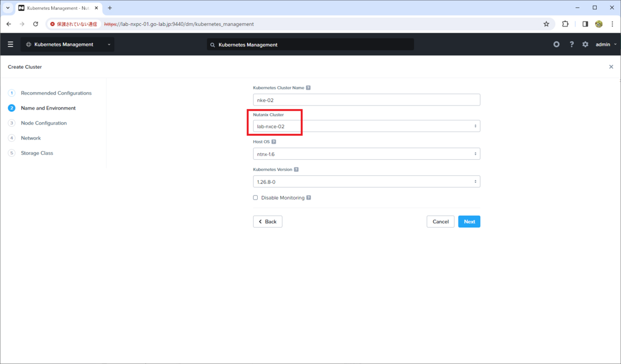The width and height of the screenshot is (621, 364).
Task: Click the Kubernetes Cluster Name help icon
Action: coord(308,88)
